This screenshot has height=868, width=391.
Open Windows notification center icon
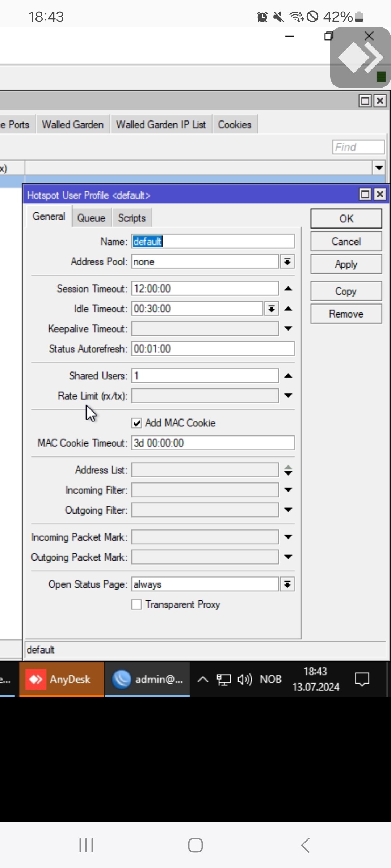[x=362, y=680]
